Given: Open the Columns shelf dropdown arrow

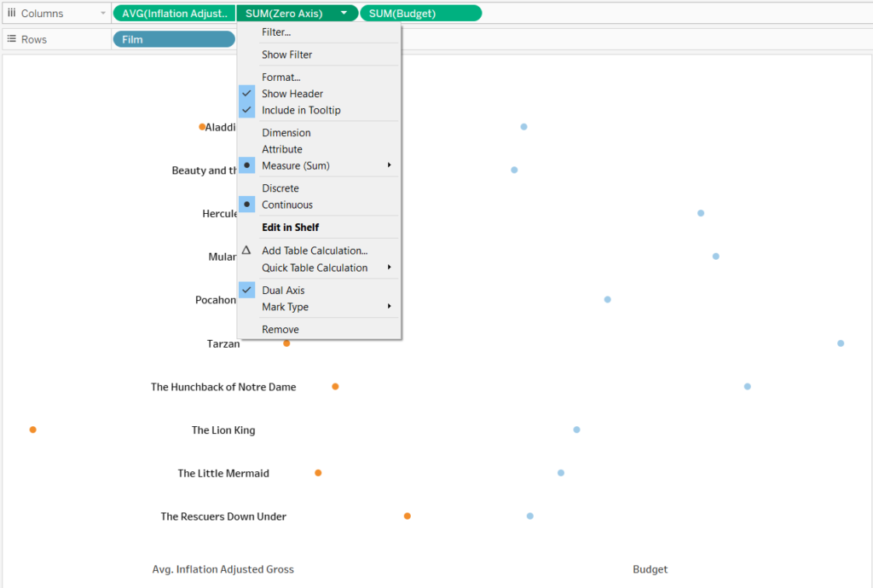Looking at the screenshot, I should [103, 13].
